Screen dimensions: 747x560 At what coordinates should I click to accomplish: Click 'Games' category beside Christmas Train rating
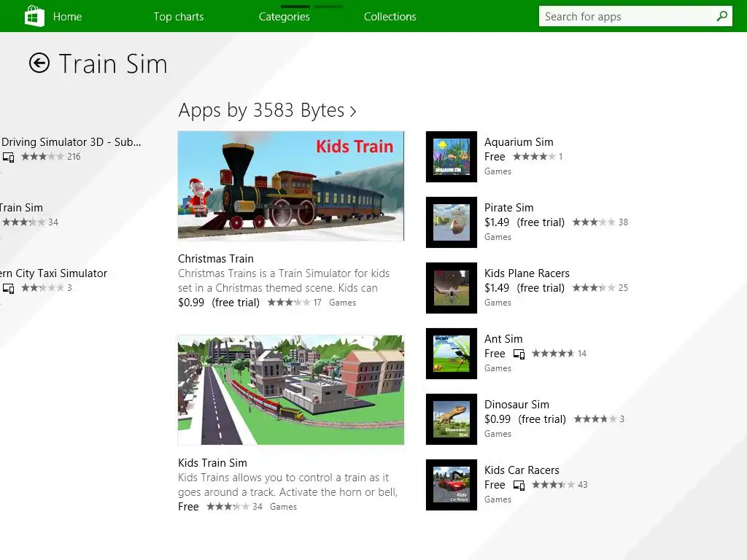pyautogui.click(x=343, y=303)
